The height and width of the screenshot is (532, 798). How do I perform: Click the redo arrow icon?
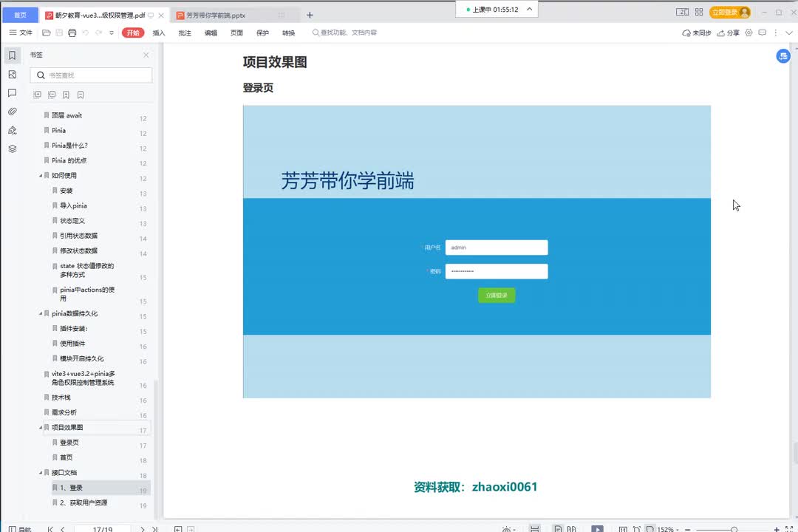99,33
